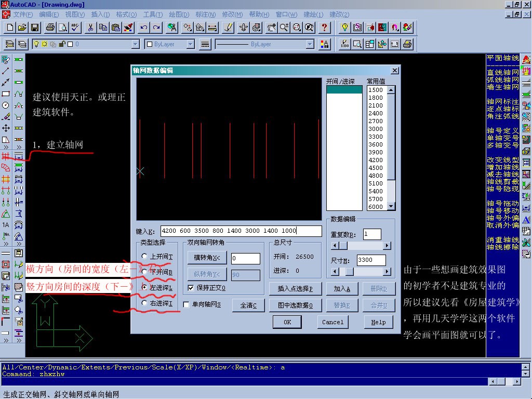Click the 键入K text input field
532x399 pixels.
[241, 231]
